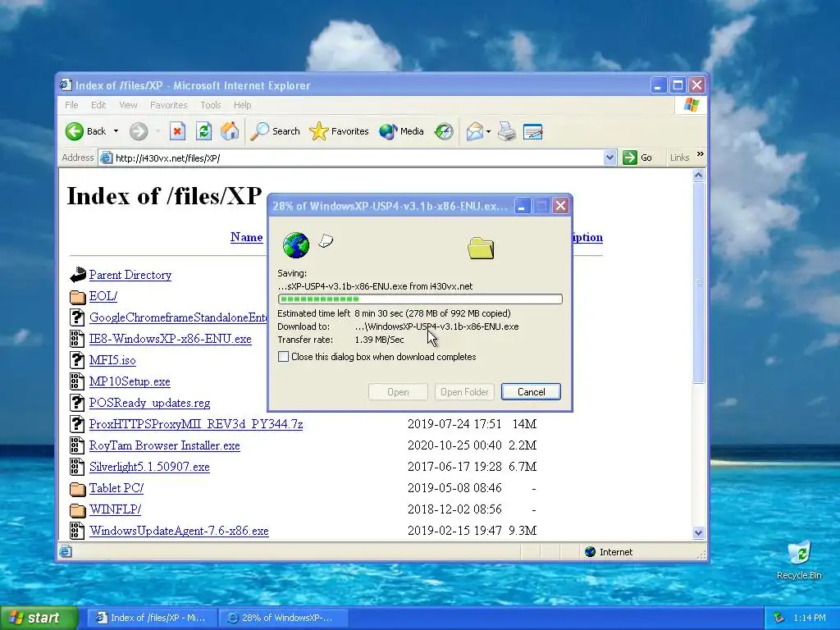The height and width of the screenshot is (630, 840).
Task: Click the Forward arrow icon
Action: click(x=138, y=131)
